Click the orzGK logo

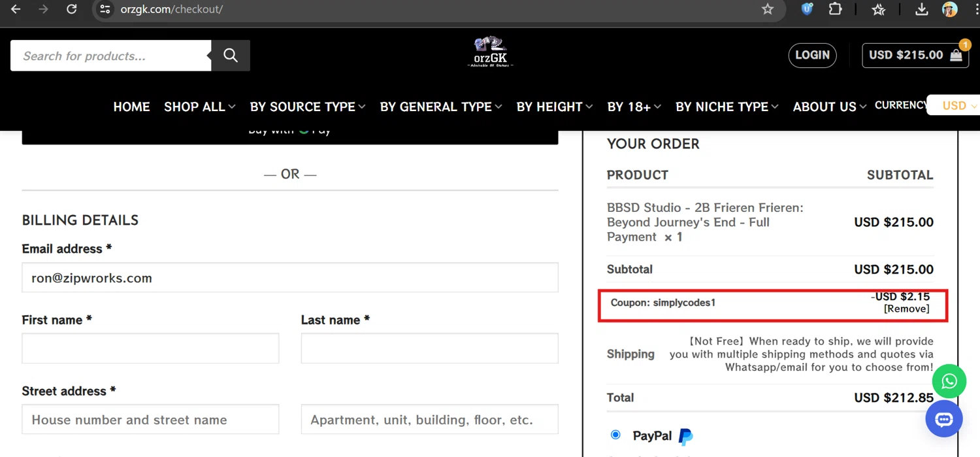click(491, 52)
